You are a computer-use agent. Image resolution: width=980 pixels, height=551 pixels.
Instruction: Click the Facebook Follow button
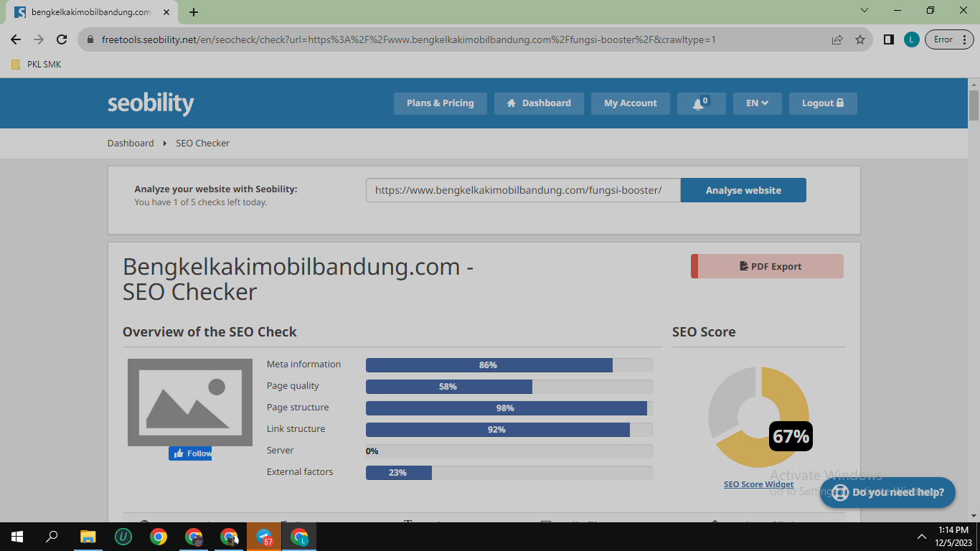(x=190, y=453)
